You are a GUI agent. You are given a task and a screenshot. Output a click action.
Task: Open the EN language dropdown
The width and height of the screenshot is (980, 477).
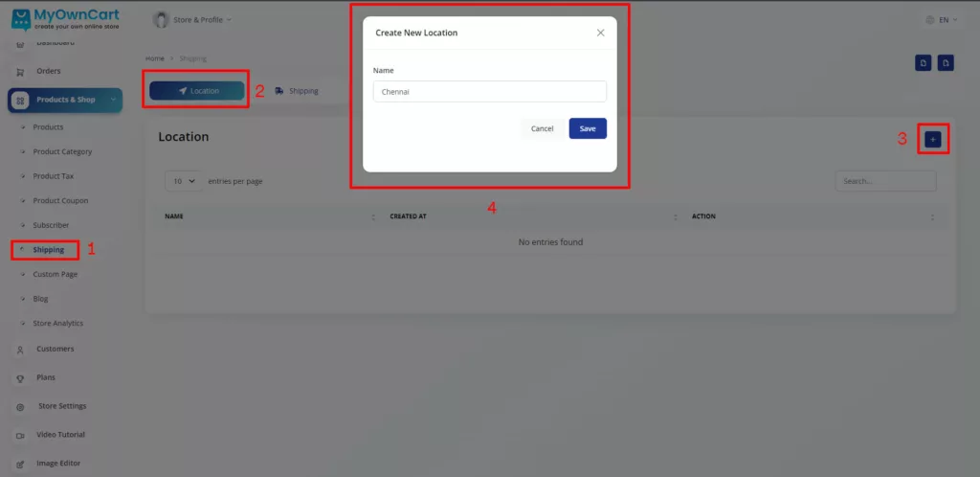(942, 20)
